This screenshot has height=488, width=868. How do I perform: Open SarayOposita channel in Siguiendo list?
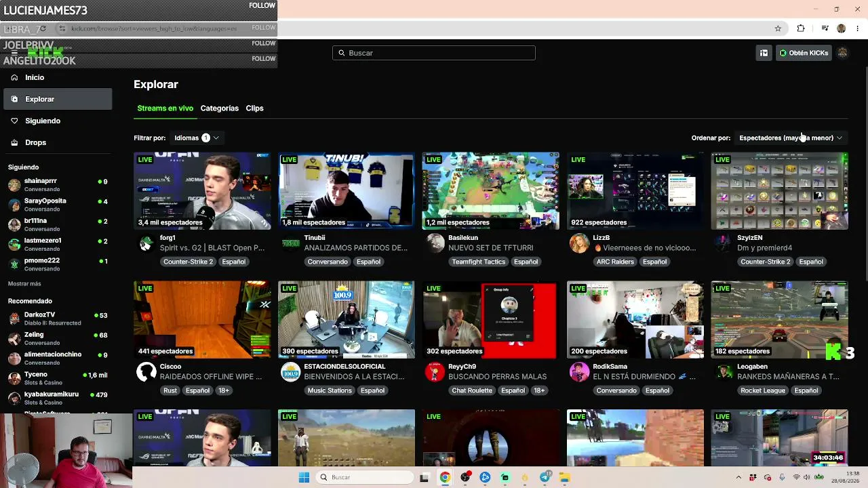point(58,205)
